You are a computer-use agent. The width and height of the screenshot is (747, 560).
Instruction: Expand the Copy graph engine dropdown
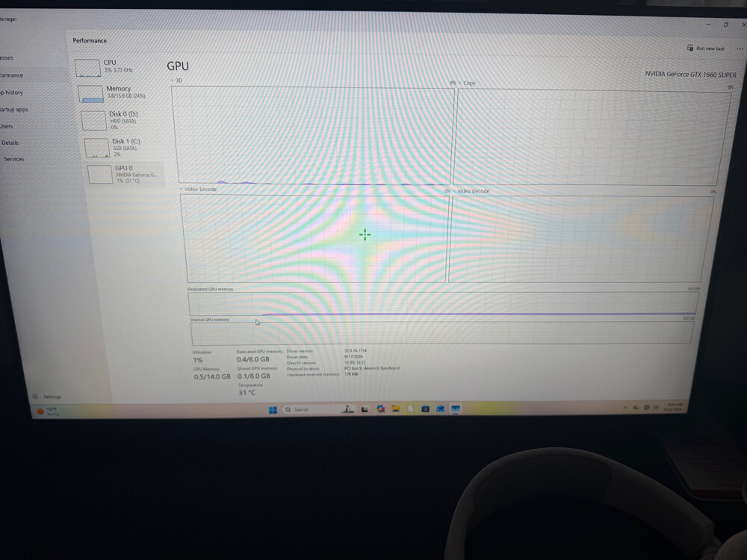[468, 83]
